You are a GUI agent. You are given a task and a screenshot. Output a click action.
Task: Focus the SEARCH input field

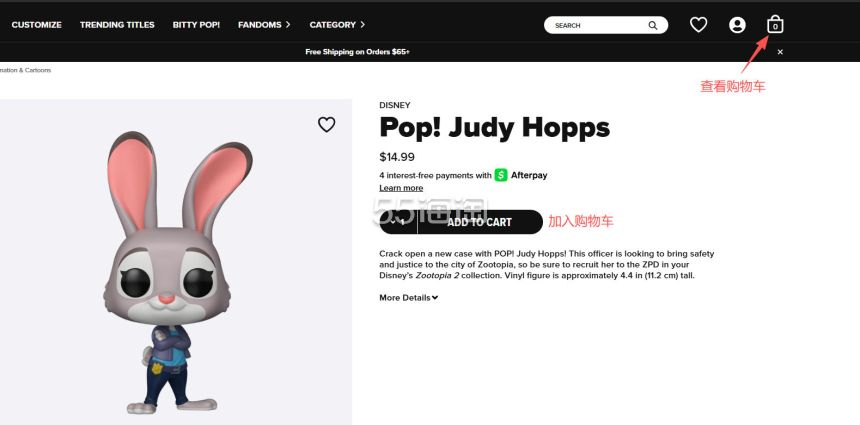click(601, 25)
